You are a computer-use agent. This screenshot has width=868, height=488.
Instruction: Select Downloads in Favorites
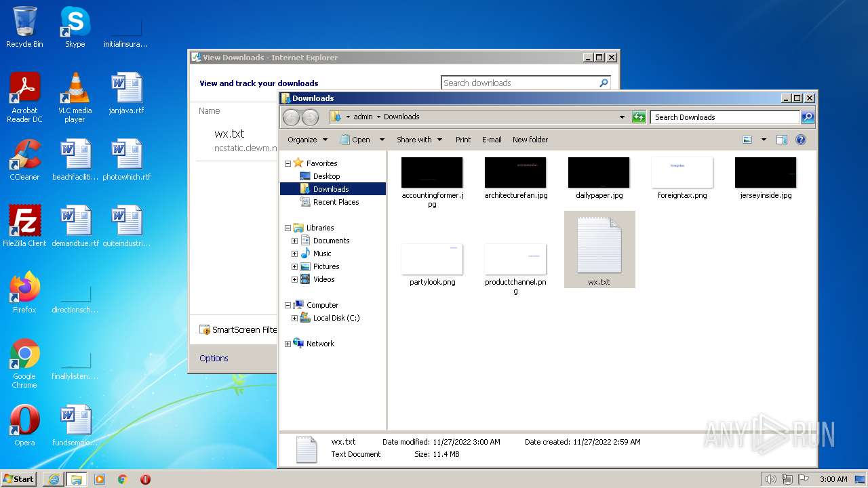tap(331, 189)
